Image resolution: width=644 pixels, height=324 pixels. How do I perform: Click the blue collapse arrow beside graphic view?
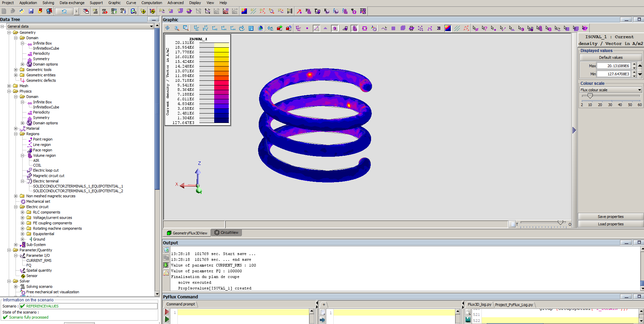coord(574,130)
